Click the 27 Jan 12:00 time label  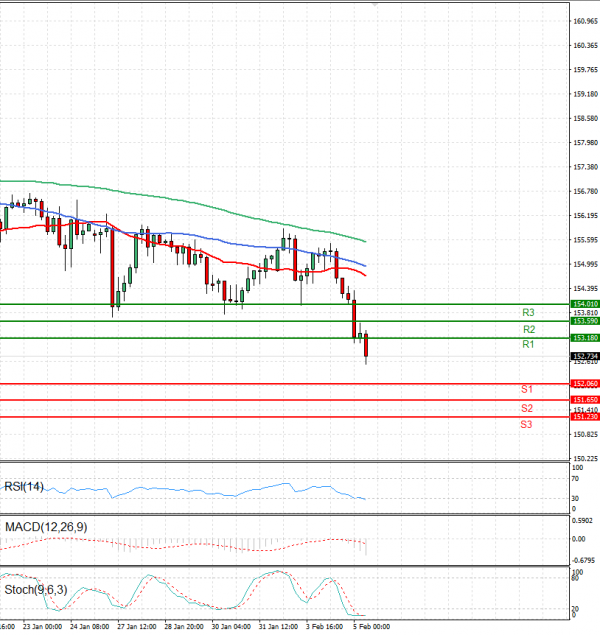pyautogui.click(x=137, y=626)
